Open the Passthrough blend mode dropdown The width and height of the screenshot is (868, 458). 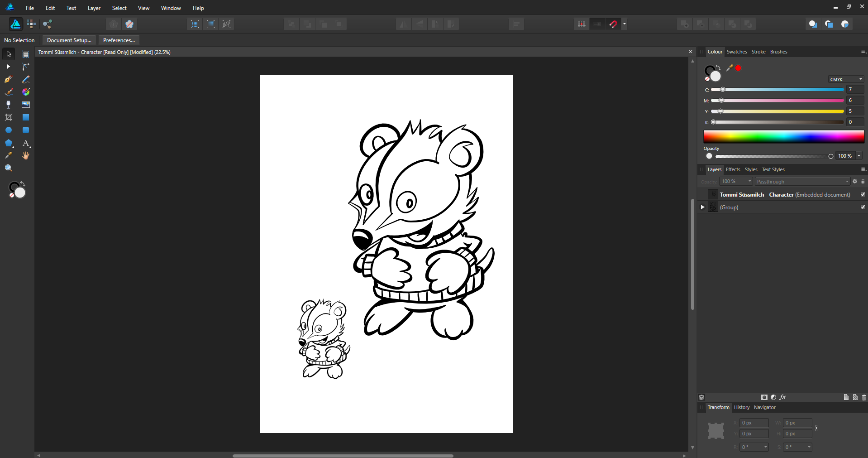pos(802,182)
